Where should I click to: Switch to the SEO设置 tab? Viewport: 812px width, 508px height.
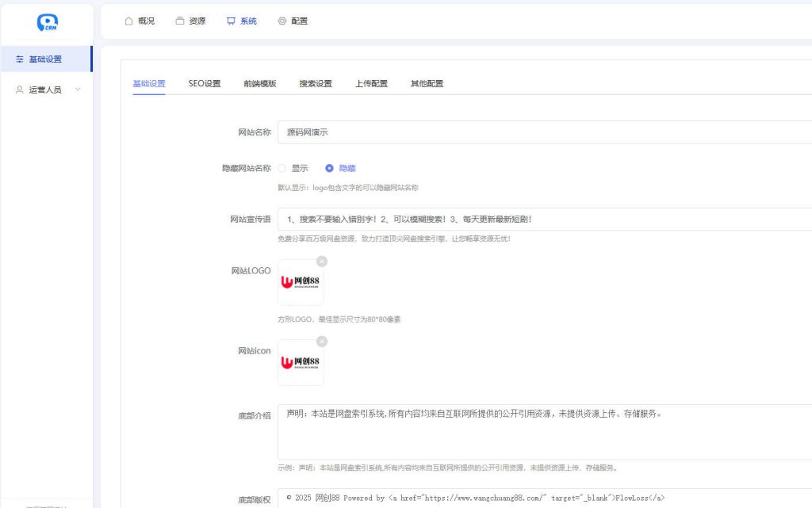pyautogui.click(x=205, y=83)
